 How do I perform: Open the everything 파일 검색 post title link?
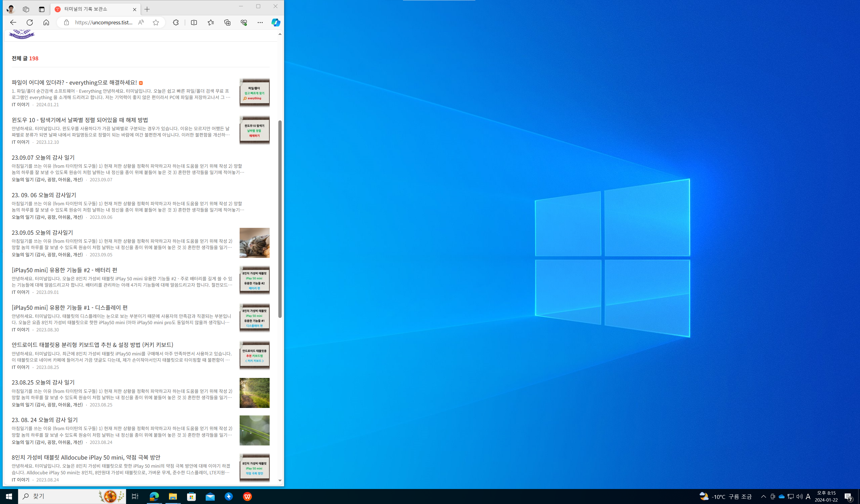coord(74,83)
